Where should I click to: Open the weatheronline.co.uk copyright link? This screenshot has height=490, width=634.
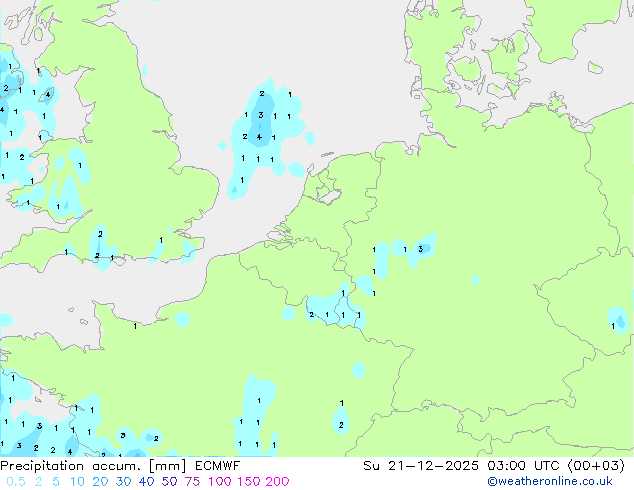(550, 482)
